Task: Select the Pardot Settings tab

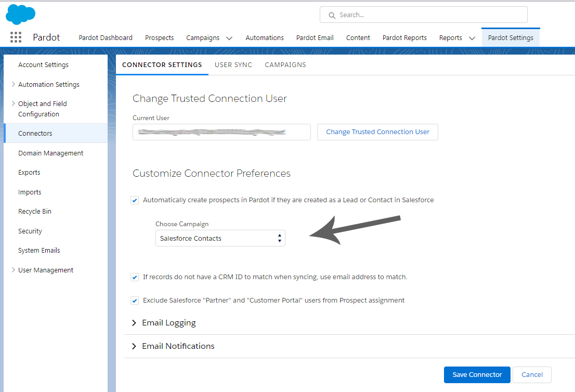Action: [x=511, y=38]
